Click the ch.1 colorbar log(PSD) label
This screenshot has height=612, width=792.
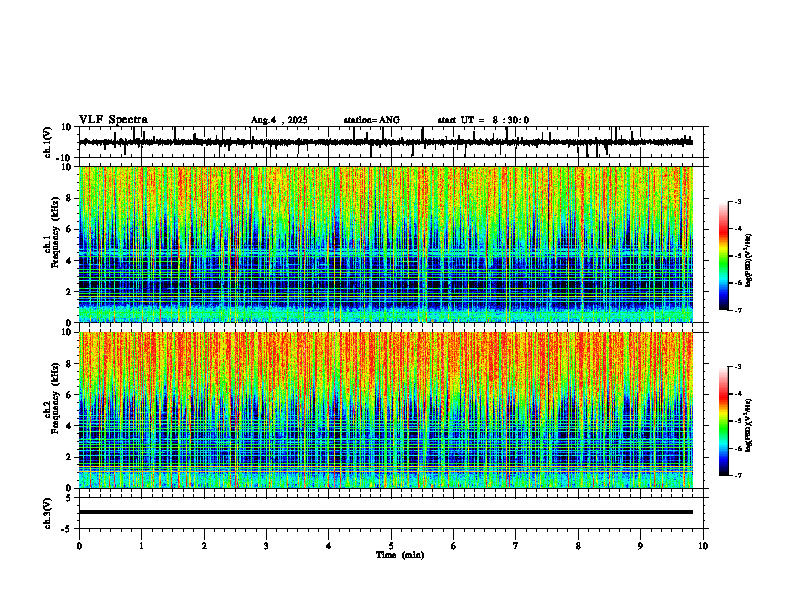pos(749,261)
